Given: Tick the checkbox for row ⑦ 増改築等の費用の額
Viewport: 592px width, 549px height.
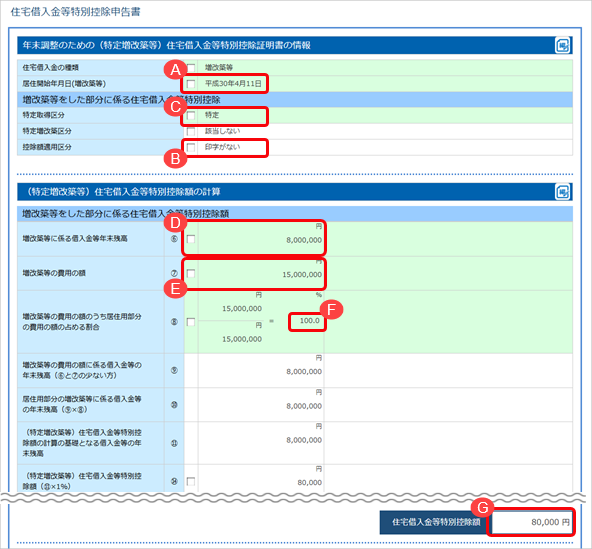Looking at the screenshot, I should [191, 273].
